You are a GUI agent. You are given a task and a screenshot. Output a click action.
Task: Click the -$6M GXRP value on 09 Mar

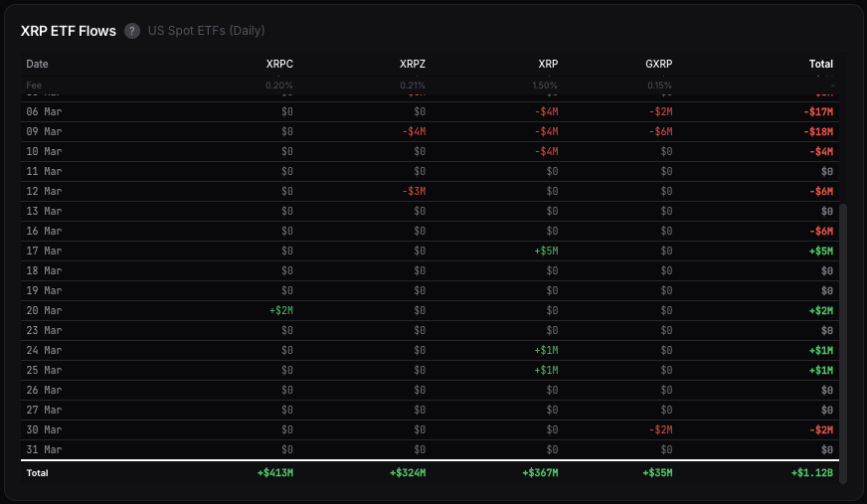(661, 131)
